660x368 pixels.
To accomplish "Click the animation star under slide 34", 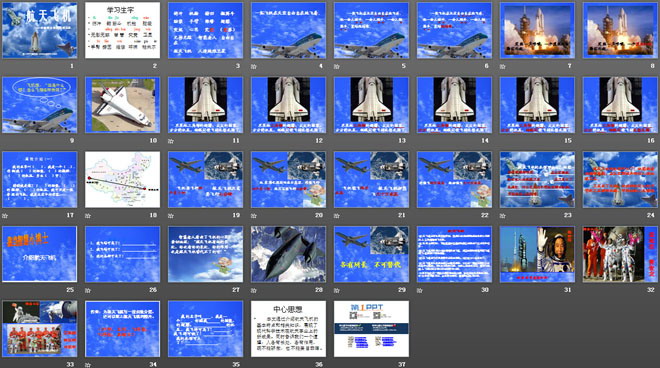I will click(88, 365).
